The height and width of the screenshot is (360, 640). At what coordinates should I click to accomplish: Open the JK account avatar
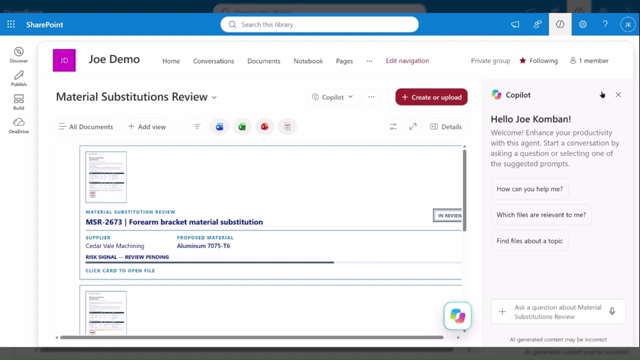(628, 24)
